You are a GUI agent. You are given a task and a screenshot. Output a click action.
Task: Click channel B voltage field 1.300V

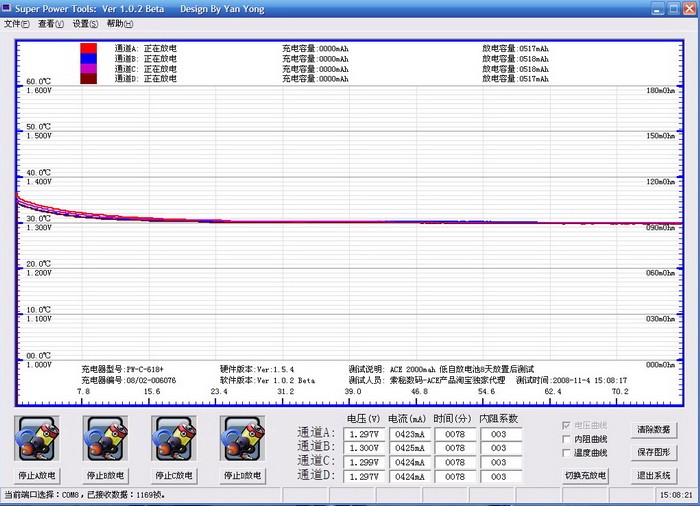point(364,448)
